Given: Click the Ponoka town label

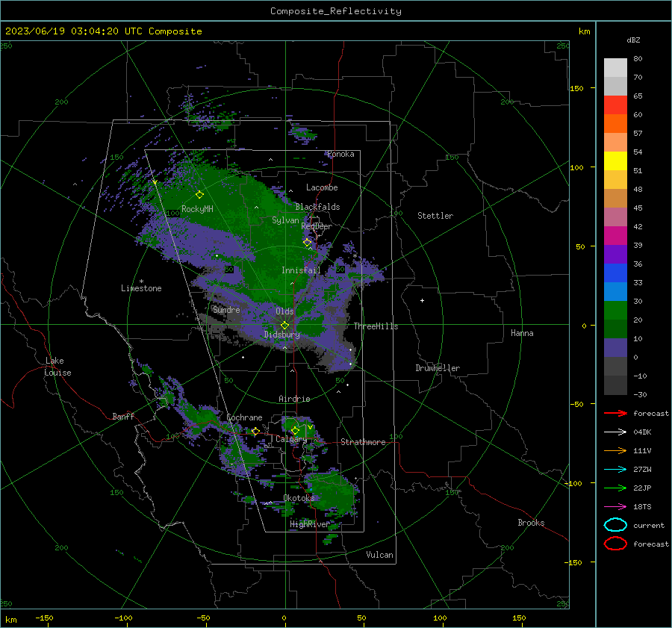Looking at the screenshot, I should pos(340,154).
